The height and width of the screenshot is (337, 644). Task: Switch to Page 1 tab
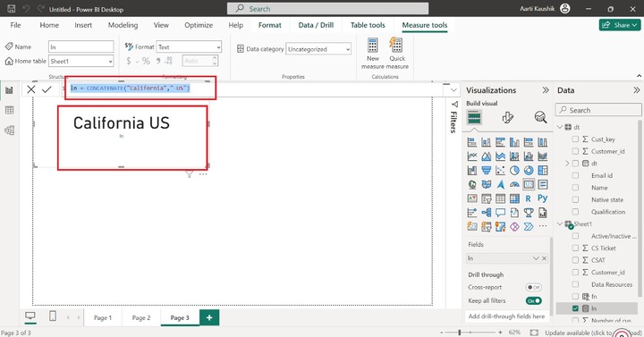(x=103, y=317)
